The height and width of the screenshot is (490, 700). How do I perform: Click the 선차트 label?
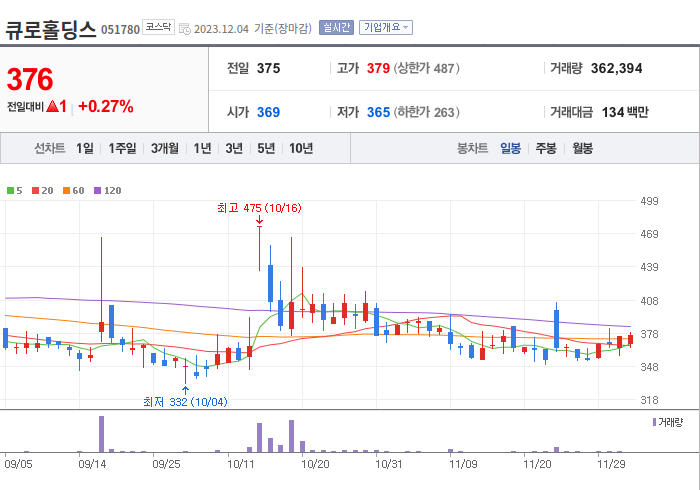coord(50,148)
